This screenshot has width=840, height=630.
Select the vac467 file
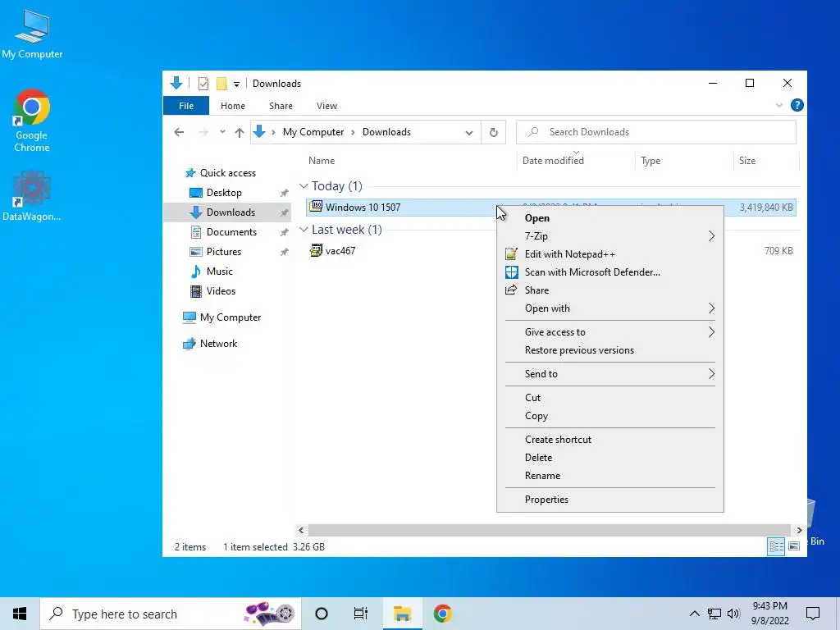point(340,251)
